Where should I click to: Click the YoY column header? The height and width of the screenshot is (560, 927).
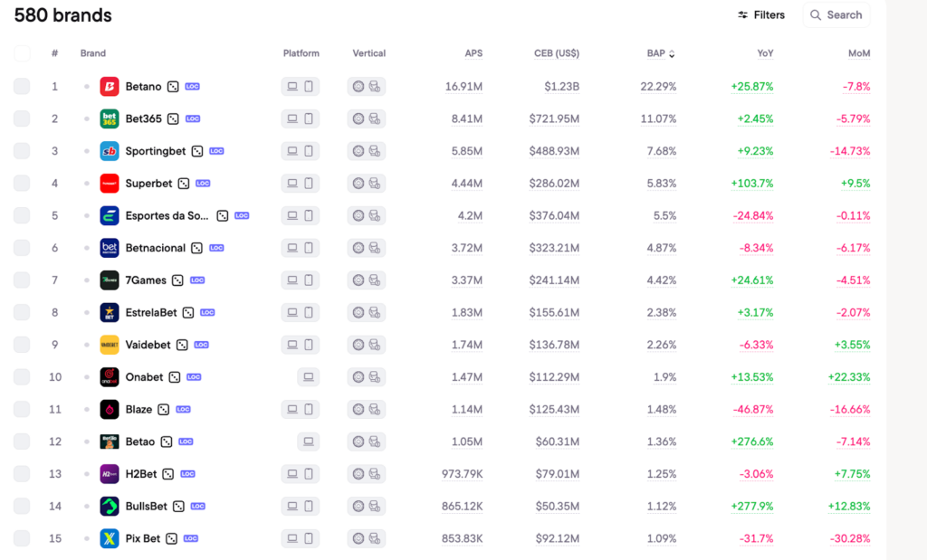click(x=765, y=53)
